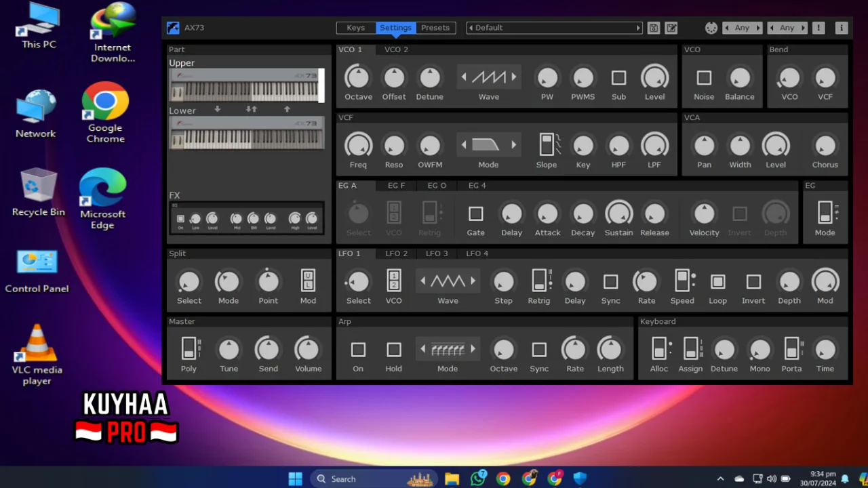Click the Windows Start button
Image resolution: width=868 pixels, height=488 pixels.
tap(295, 479)
